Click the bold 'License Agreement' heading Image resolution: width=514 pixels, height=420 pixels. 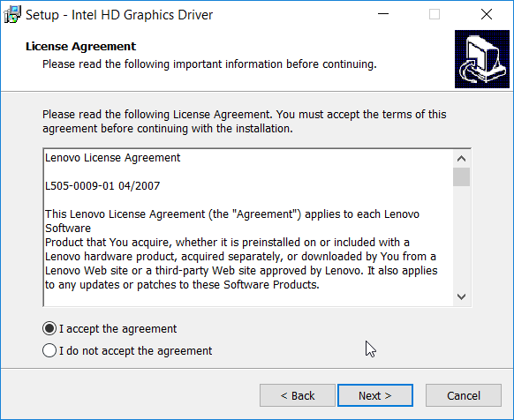[x=80, y=47]
